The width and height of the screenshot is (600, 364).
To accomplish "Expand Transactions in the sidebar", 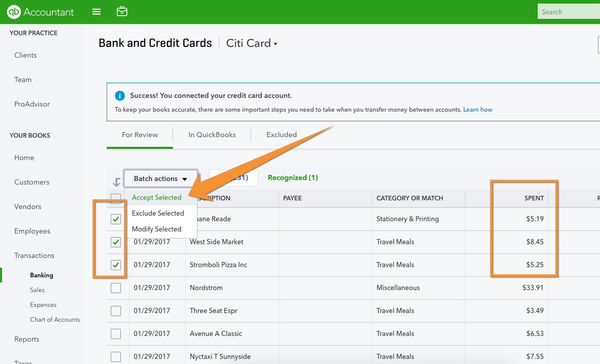I will [x=34, y=255].
